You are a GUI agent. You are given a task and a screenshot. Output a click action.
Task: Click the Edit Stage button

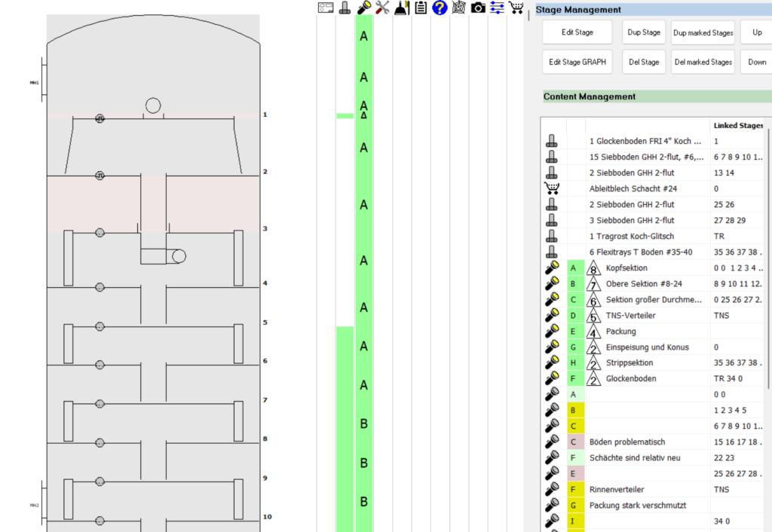(577, 33)
